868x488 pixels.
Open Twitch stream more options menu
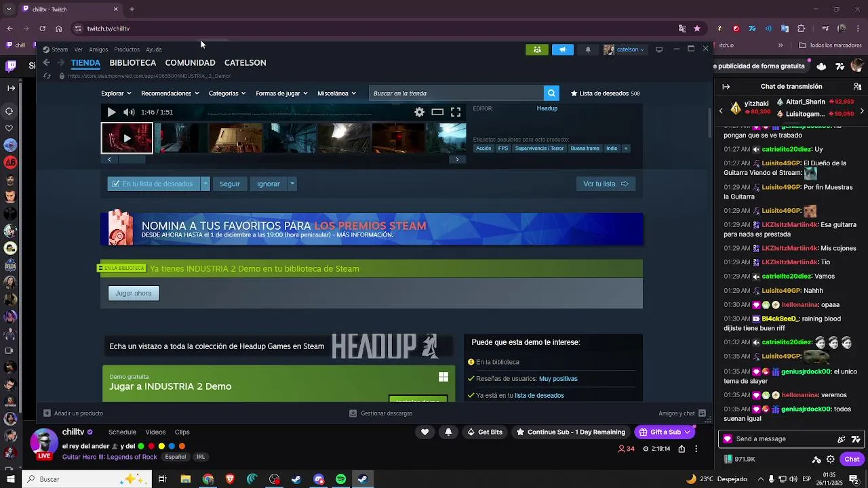pyautogui.click(x=696, y=449)
